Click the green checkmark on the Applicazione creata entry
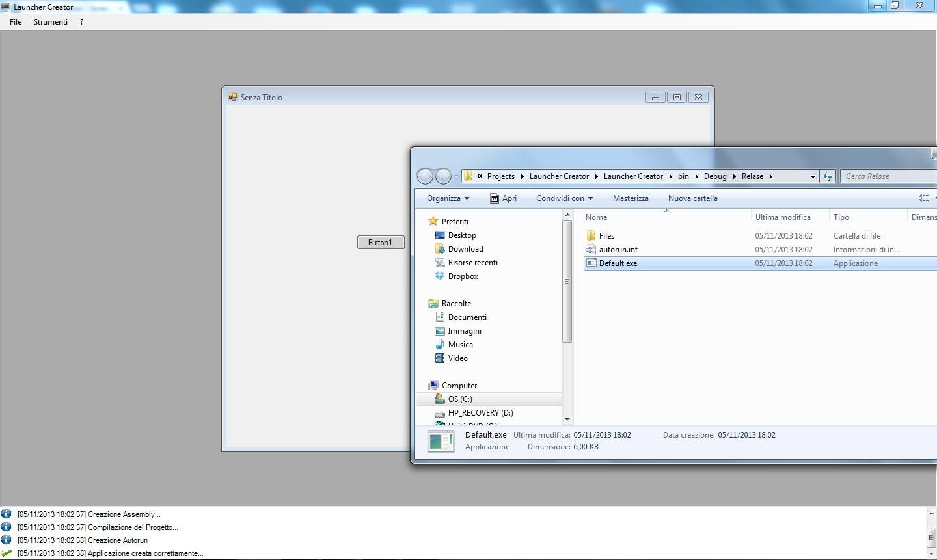The height and width of the screenshot is (560, 937). point(6,553)
